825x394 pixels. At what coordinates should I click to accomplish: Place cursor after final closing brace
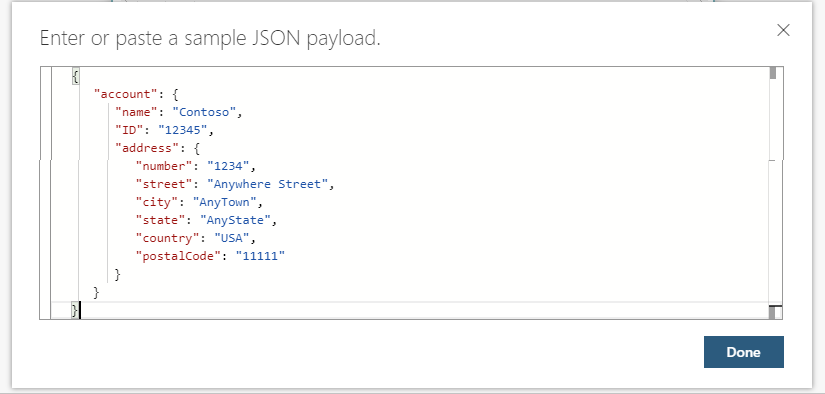(79, 310)
